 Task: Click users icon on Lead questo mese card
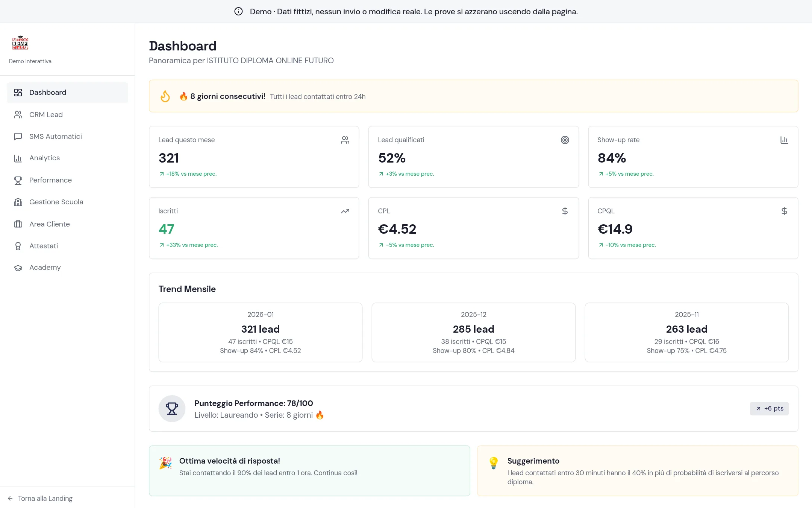(345, 140)
